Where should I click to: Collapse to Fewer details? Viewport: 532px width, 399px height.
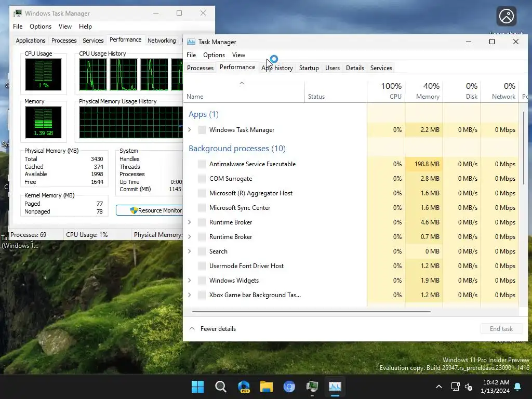tap(212, 329)
